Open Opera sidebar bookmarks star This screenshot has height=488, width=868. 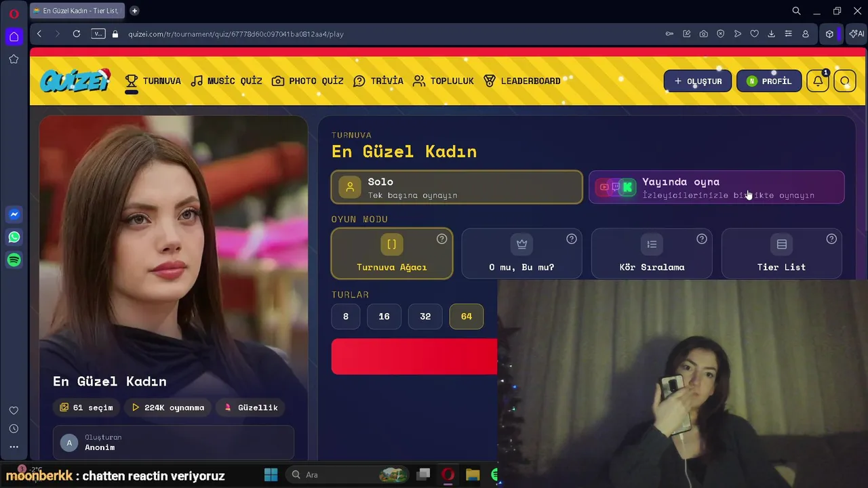14,60
